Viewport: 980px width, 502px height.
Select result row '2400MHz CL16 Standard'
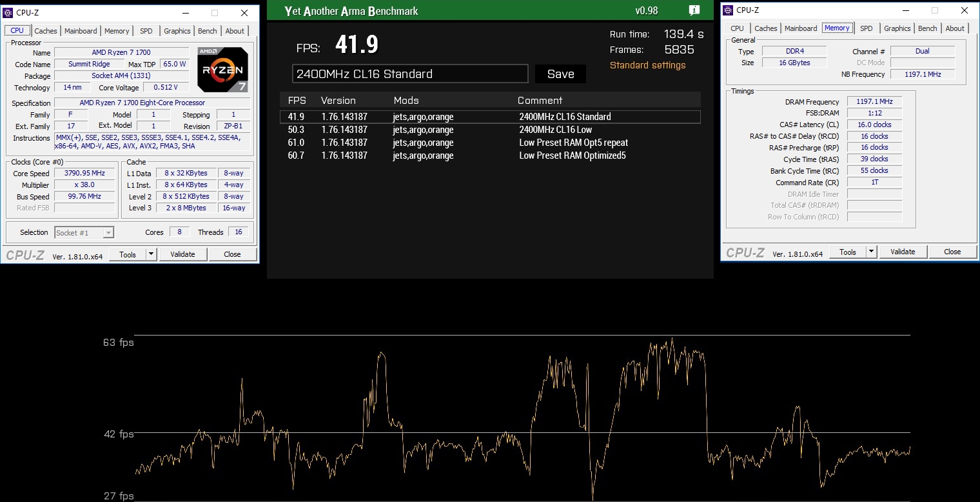click(x=490, y=117)
